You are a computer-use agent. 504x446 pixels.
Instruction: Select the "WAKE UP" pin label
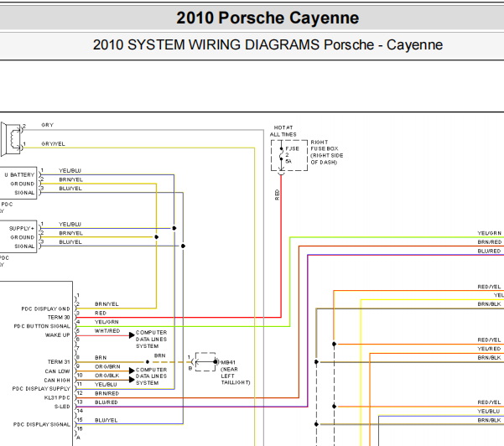tap(58, 335)
